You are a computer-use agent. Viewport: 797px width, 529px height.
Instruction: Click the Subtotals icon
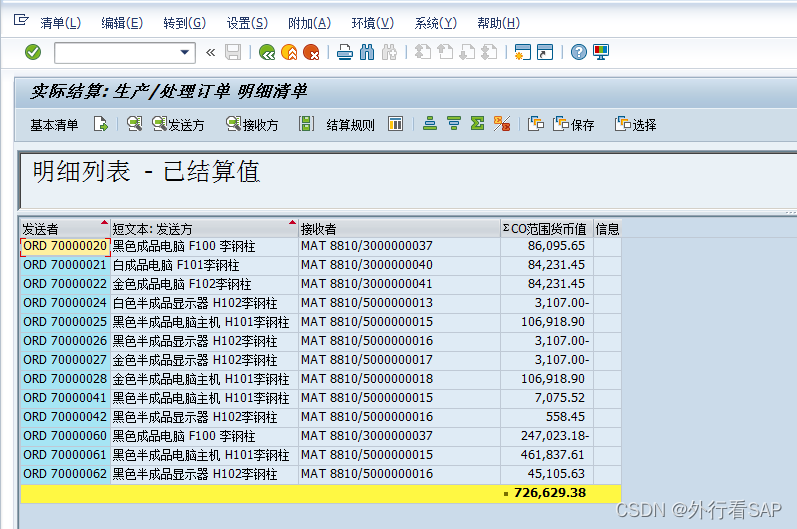[502, 123]
